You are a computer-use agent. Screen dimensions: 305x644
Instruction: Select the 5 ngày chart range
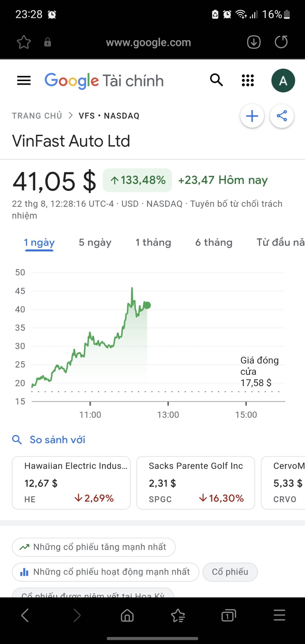coord(95,242)
